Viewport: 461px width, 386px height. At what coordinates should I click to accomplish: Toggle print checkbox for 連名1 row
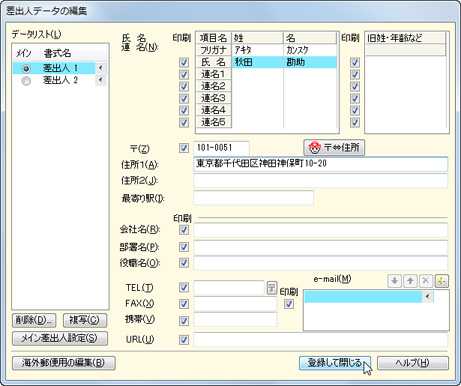pyautogui.click(x=184, y=74)
